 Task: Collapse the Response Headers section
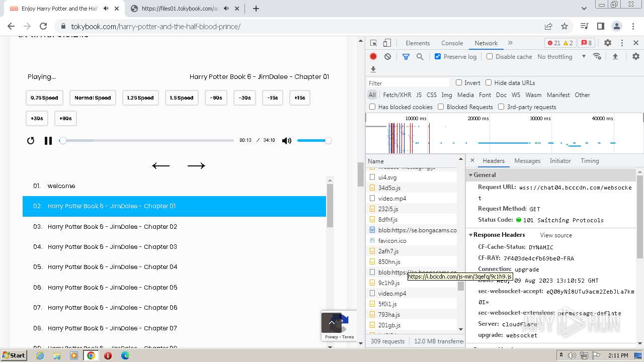click(x=471, y=235)
